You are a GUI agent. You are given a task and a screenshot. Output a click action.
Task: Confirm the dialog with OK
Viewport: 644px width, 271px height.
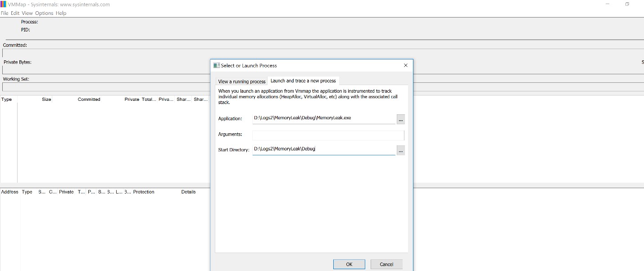click(349, 264)
